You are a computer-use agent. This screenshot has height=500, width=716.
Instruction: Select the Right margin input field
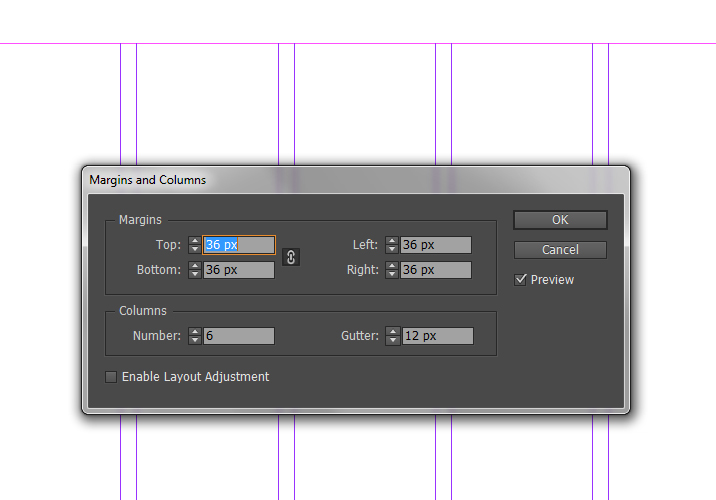436,270
